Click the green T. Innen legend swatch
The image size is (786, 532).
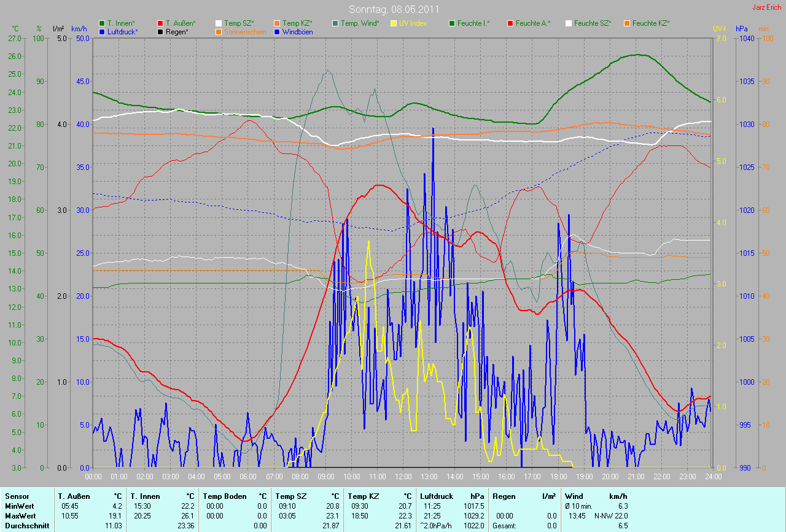[102, 23]
